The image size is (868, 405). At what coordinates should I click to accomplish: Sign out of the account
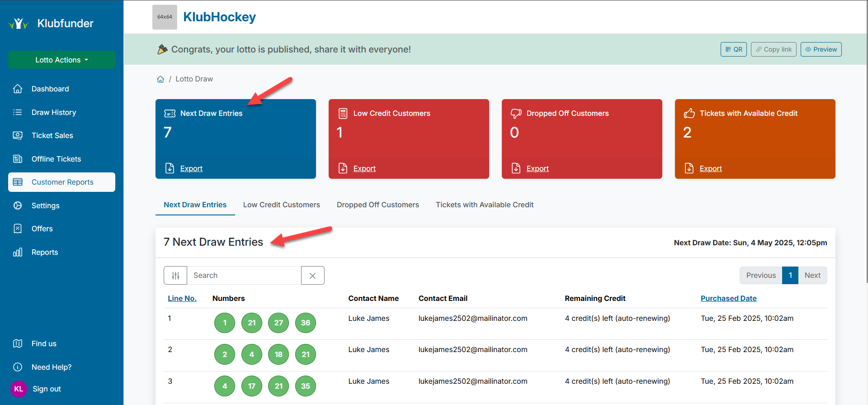coord(47,389)
